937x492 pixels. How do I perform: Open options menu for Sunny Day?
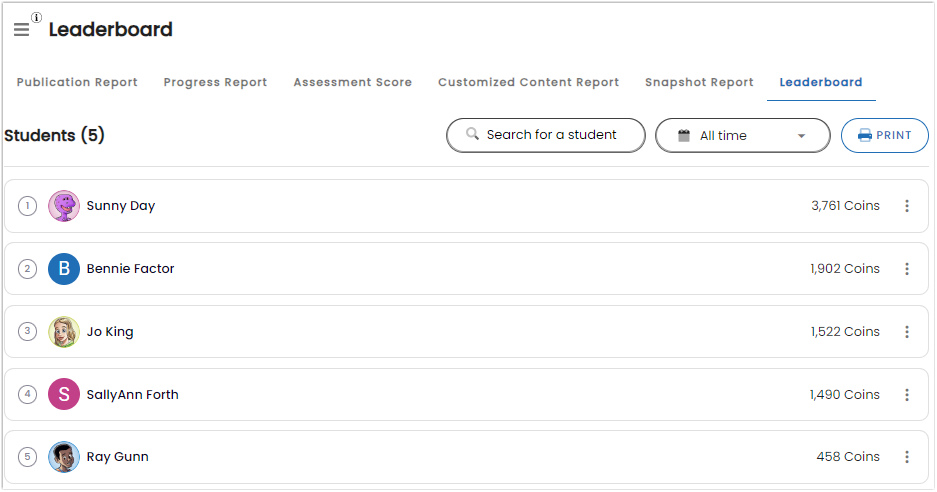907,206
